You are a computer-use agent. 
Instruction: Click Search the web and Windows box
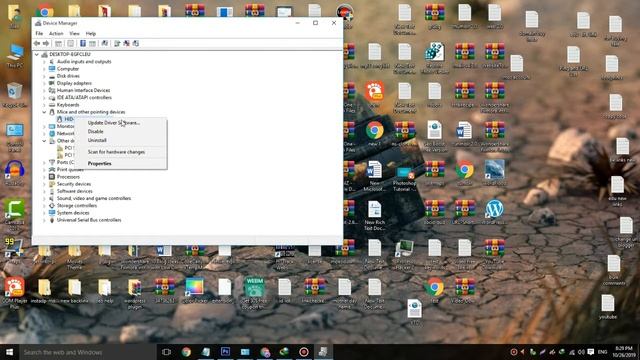(88, 352)
